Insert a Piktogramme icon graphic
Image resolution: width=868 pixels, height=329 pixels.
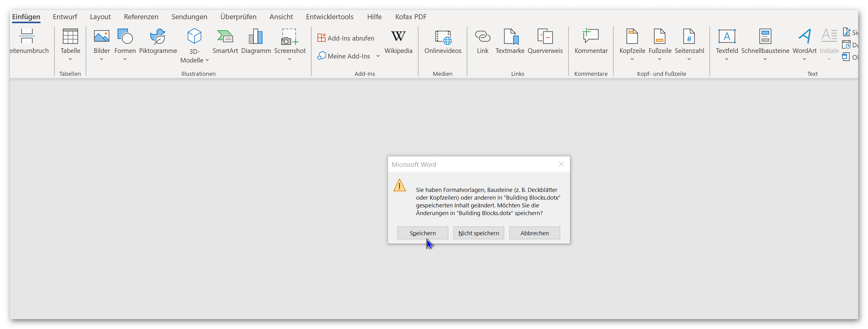(158, 36)
